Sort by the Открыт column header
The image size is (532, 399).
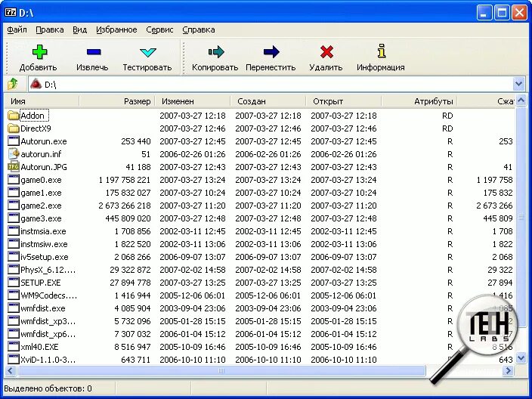[344, 101]
